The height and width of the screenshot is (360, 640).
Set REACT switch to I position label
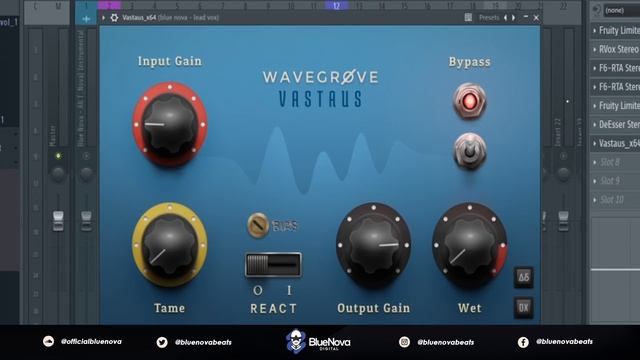click(289, 290)
